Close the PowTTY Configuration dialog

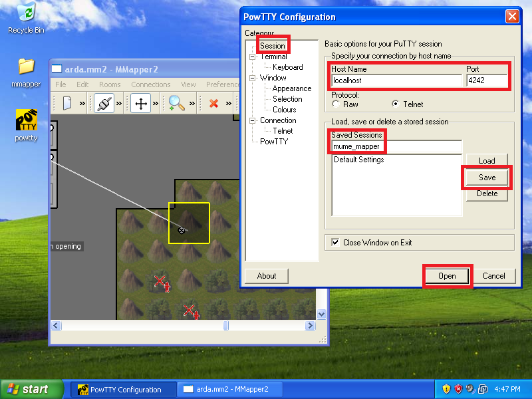[x=512, y=16]
